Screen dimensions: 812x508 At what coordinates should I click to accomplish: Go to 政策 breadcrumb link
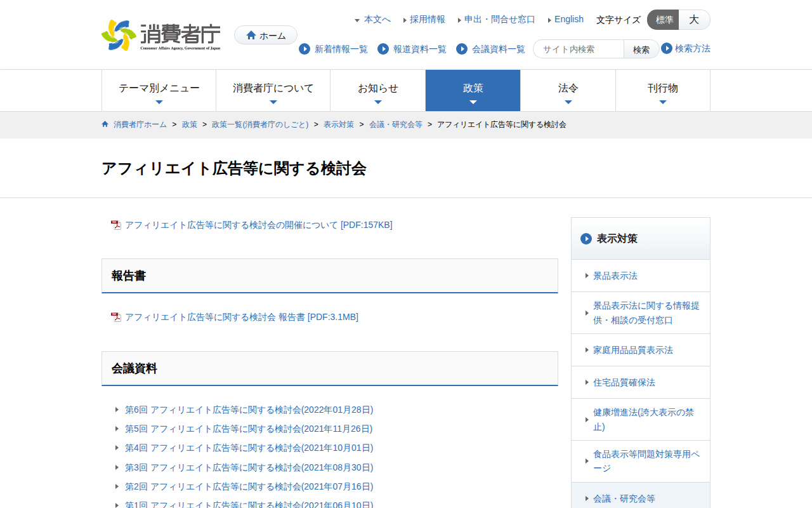(x=190, y=124)
